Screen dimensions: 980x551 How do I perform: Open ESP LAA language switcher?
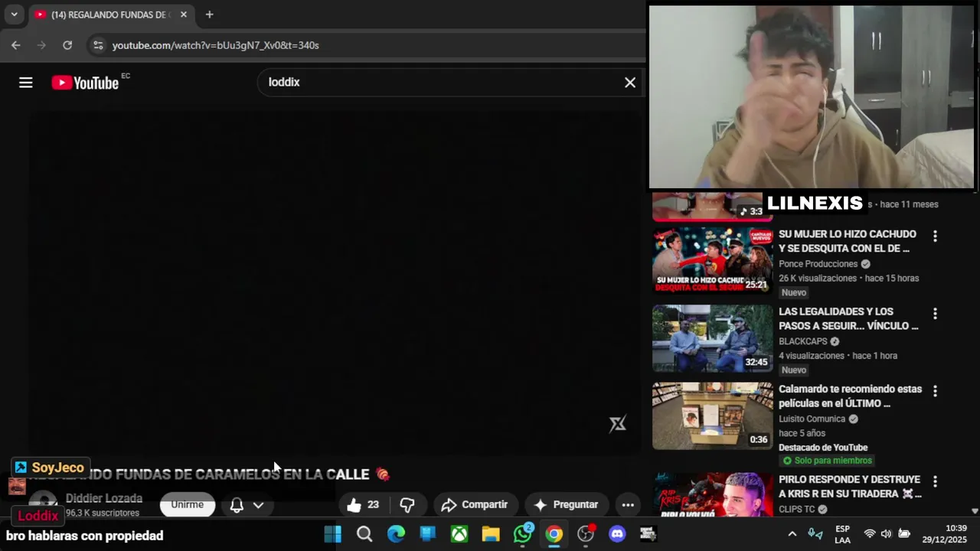[842, 534]
